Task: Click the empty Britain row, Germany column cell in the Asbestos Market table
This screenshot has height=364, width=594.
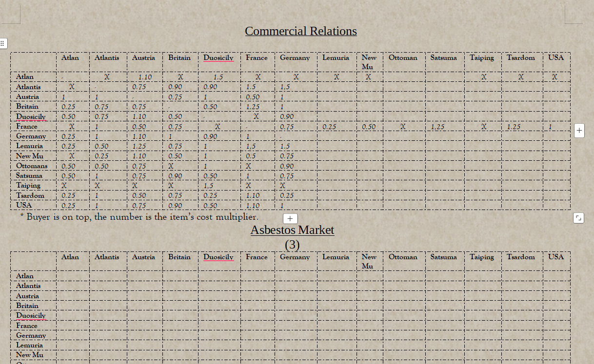Action: (x=296, y=306)
